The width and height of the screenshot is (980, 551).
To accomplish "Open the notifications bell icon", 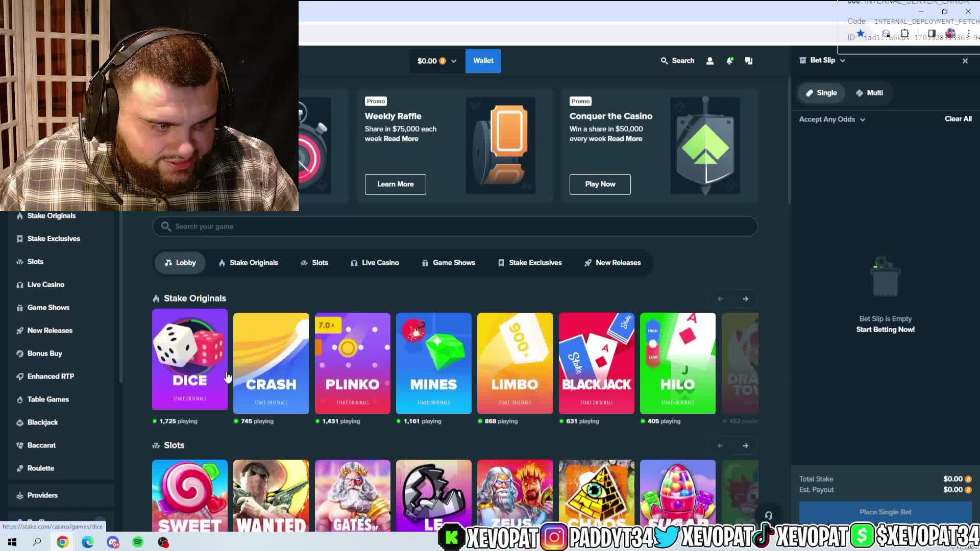I will tap(730, 61).
